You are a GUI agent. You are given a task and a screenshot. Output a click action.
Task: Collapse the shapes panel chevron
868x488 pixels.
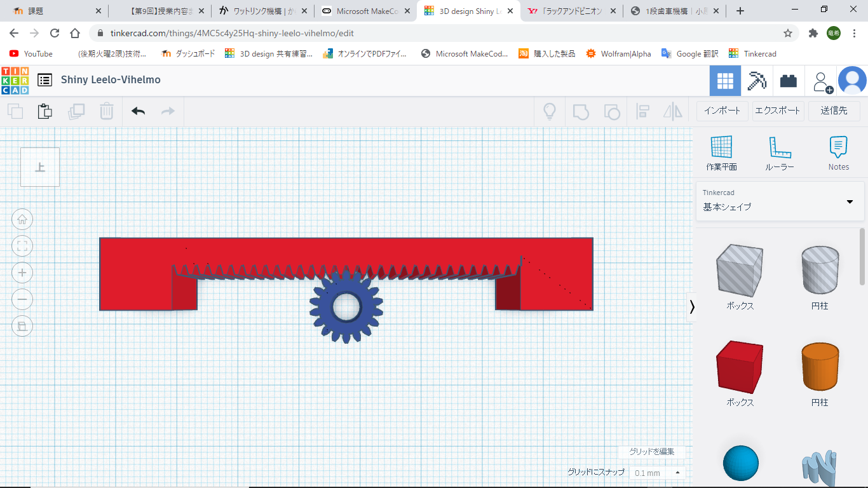click(692, 307)
